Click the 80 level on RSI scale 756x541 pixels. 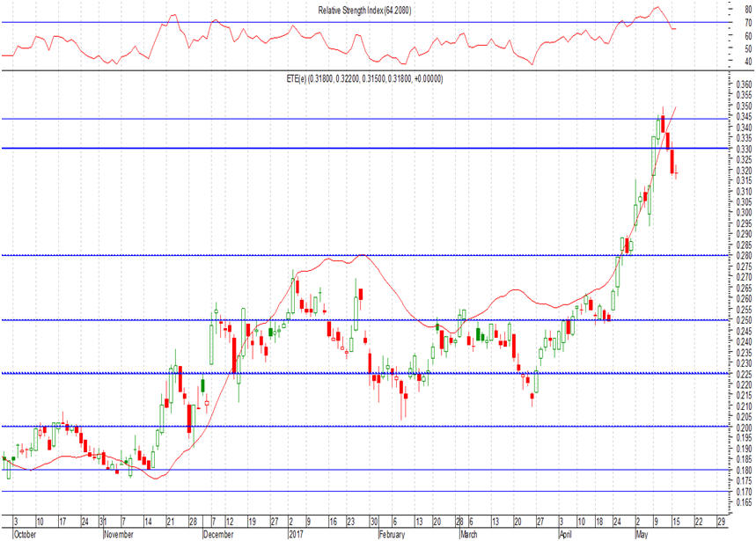(746, 10)
